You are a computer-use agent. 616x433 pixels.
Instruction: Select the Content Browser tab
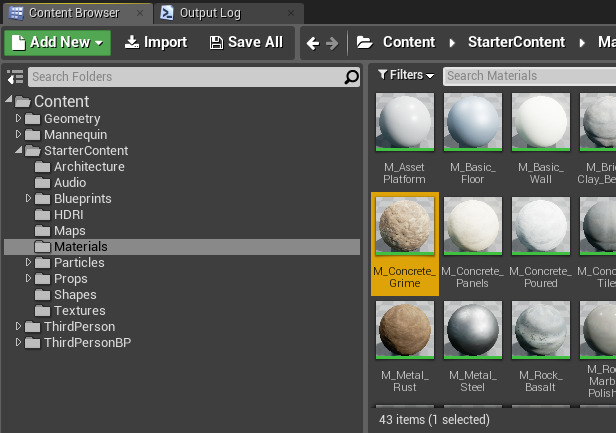tap(73, 13)
